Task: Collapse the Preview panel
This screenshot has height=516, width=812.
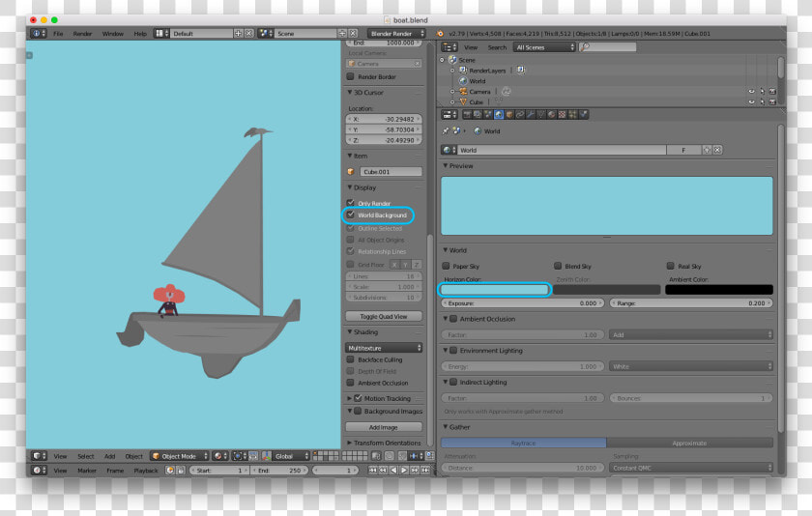Action: click(x=446, y=165)
